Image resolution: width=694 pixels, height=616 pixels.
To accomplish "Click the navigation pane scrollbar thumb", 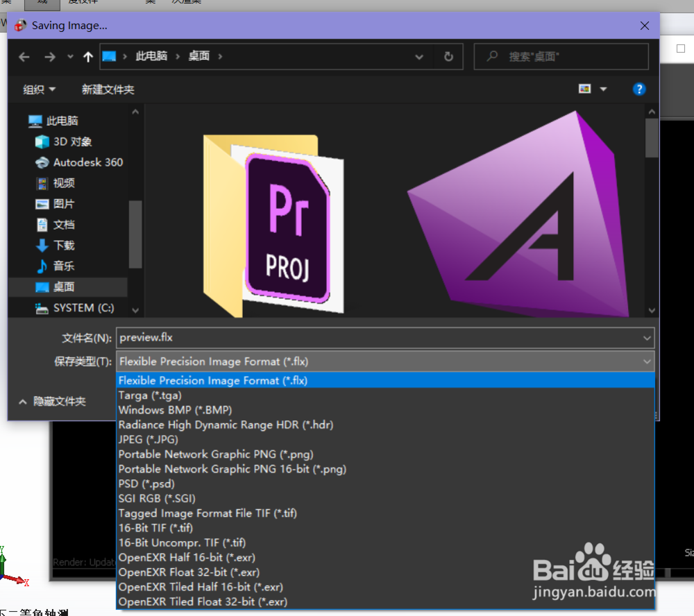I will point(135,234).
